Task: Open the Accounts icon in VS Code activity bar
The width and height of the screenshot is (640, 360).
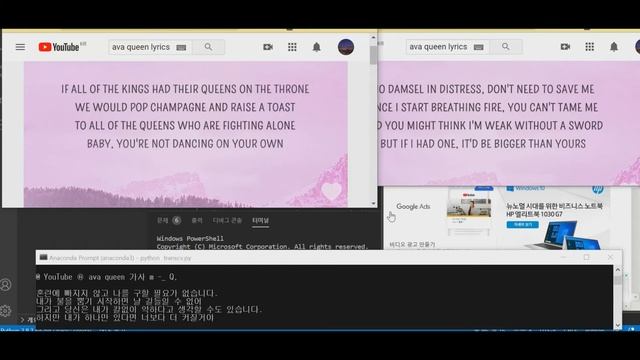Action: pyautogui.click(x=6, y=285)
